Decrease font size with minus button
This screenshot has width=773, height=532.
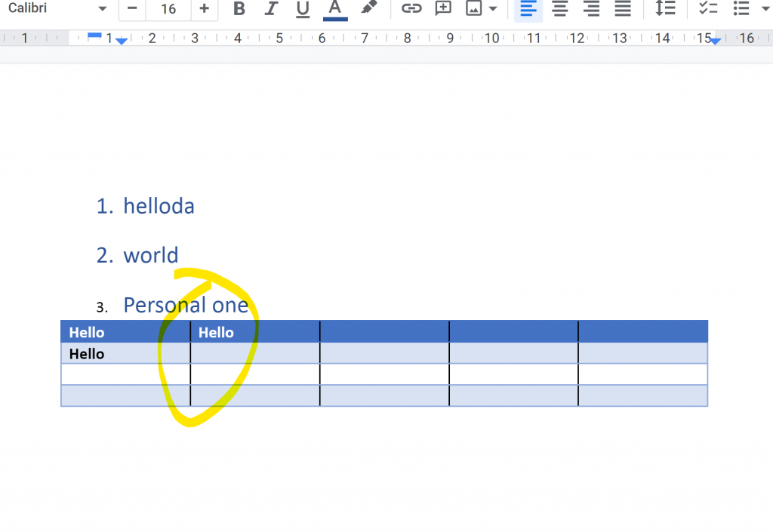coord(132,9)
